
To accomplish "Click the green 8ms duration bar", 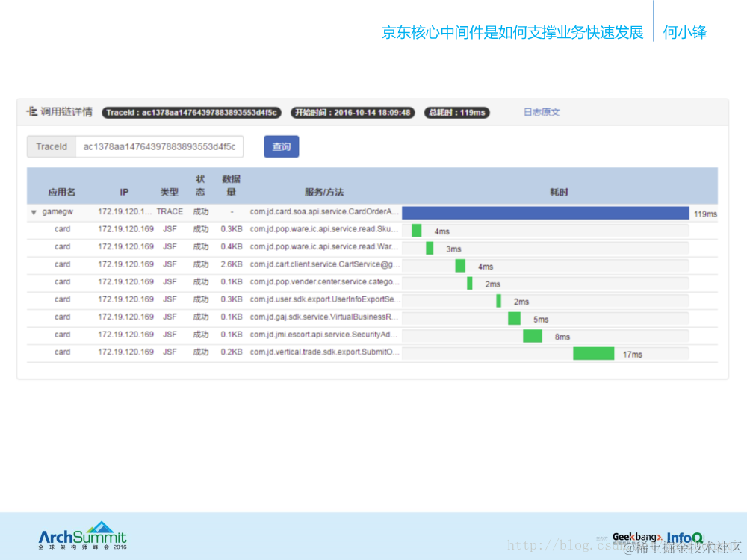I will pos(532,336).
